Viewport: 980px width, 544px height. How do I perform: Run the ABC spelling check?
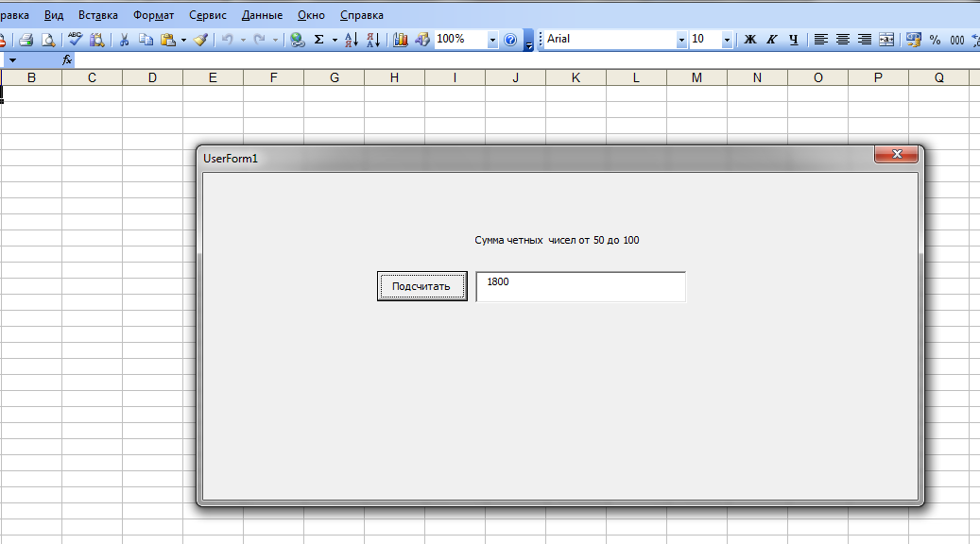tap(75, 40)
